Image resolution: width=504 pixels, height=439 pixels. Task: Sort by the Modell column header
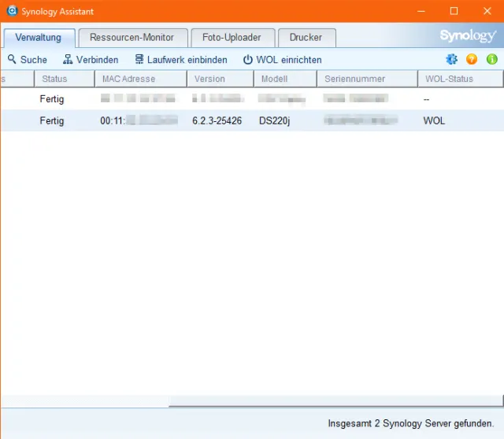[x=285, y=79]
